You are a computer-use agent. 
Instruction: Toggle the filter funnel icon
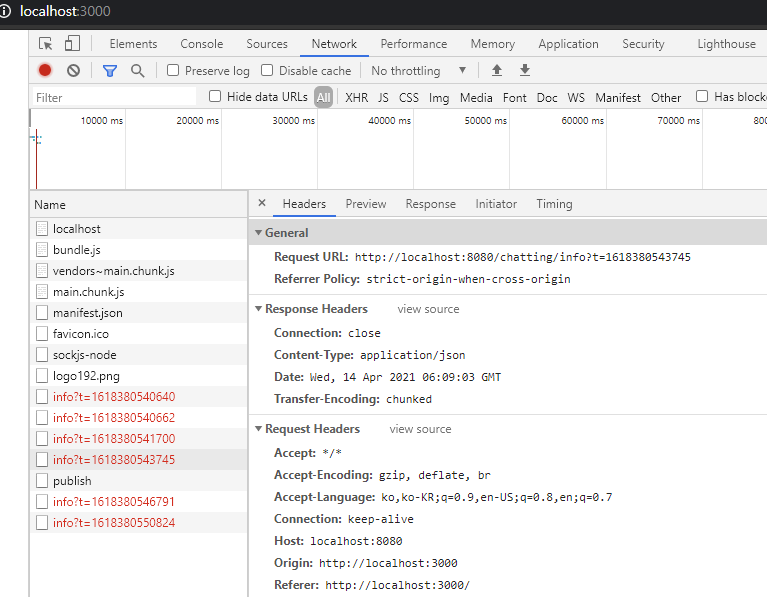click(110, 71)
